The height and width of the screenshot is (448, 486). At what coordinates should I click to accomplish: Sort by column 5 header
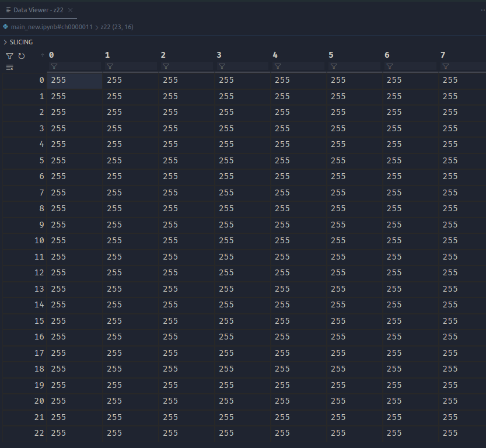(x=331, y=55)
